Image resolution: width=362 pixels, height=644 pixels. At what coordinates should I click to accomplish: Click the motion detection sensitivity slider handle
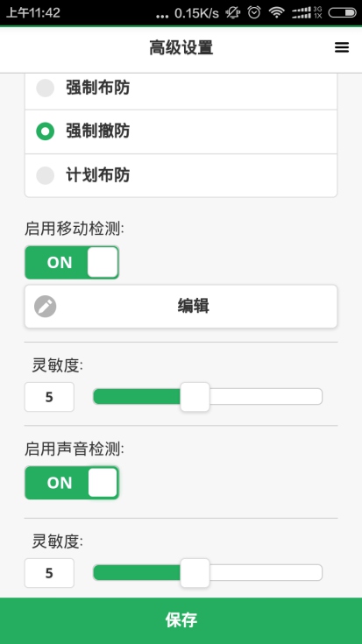pyautogui.click(x=195, y=397)
